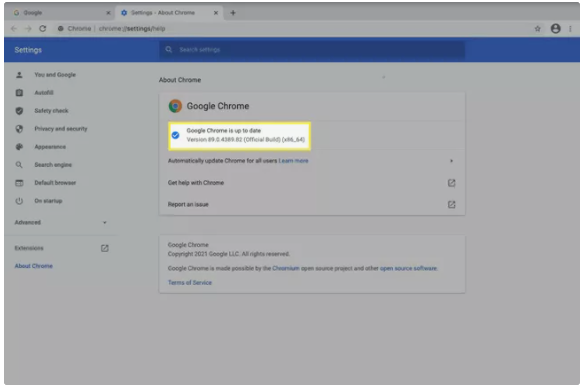
Task: Click the Autofill clipboard icon
Action: pyautogui.click(x=19, y=93)
